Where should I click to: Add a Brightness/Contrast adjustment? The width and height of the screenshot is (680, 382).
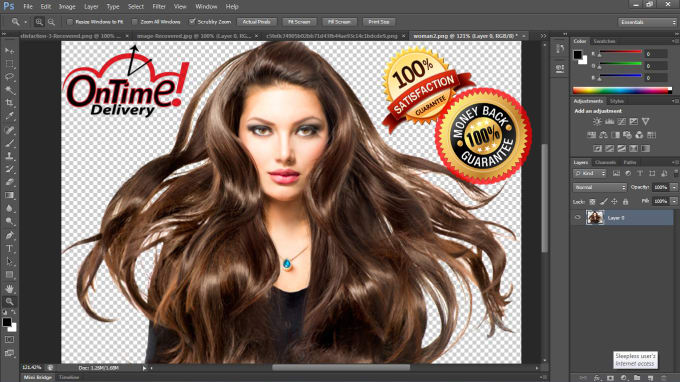[x=597, y=121]
